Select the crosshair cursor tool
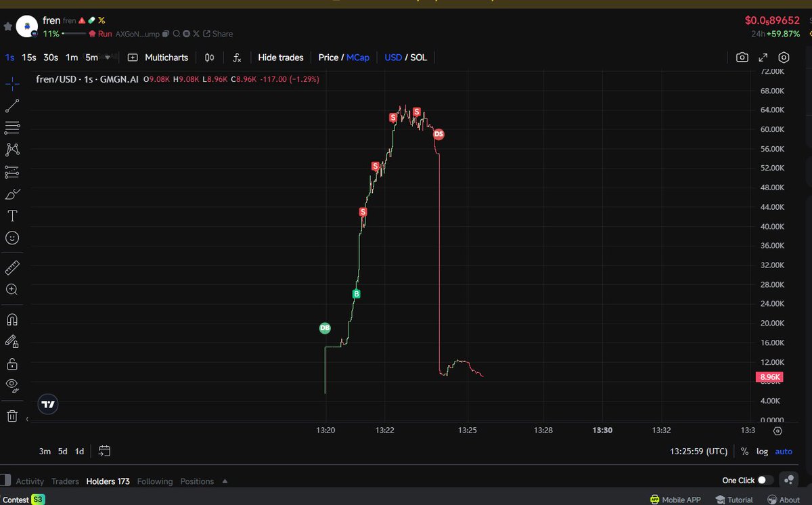The height and width of the screenshot is (505, 812). (x=12, y=84)
